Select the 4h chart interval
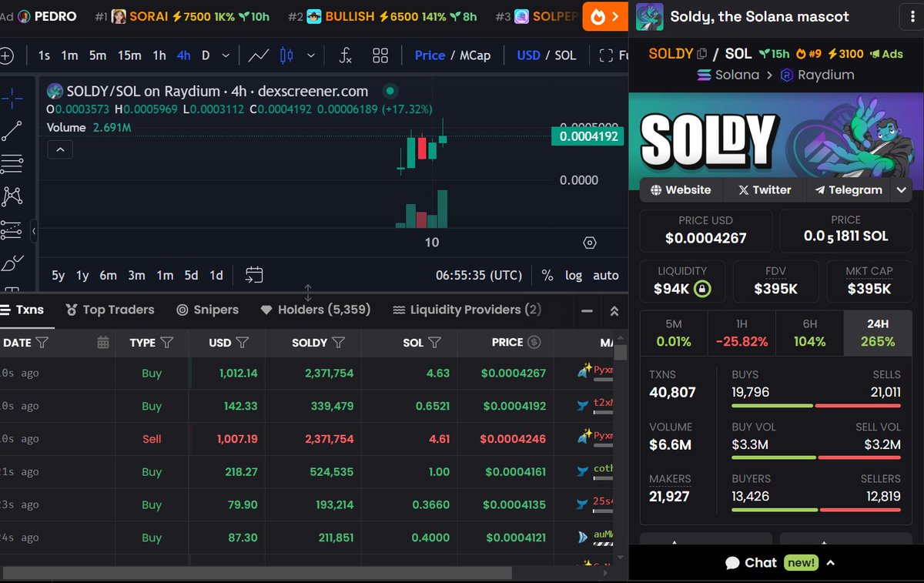Image resolution: width=924 pixels, height=583 pixels. click(183, 55)
